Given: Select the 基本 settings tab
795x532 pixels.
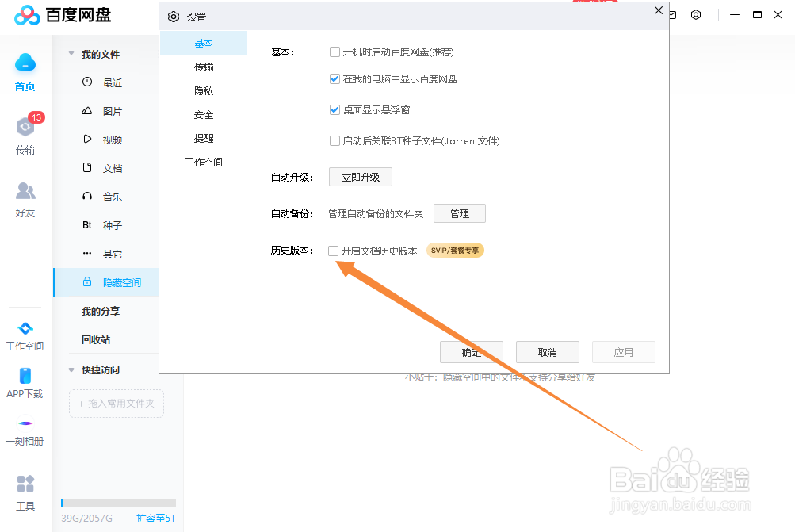Looking at the screenshot, I should [x=204, y=43].
